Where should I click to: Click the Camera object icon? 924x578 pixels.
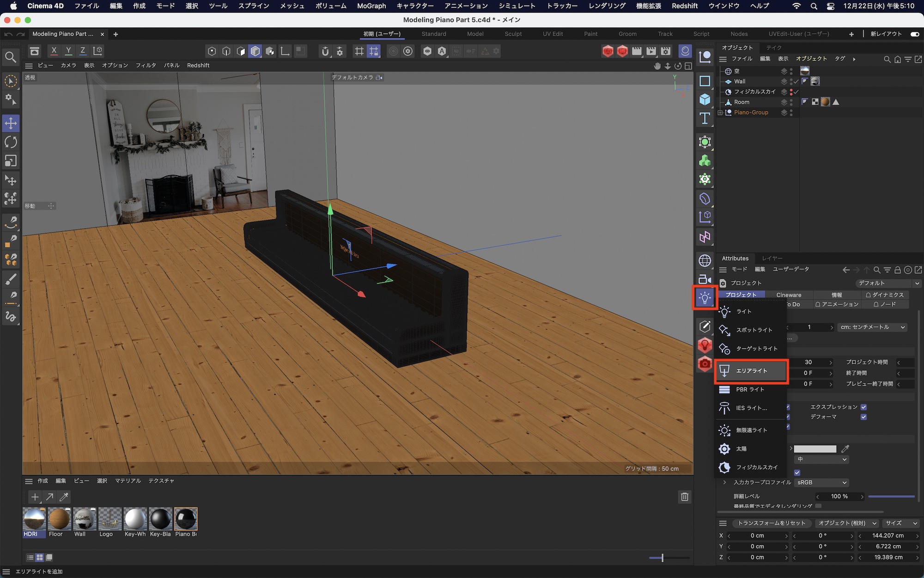click(705, 279)
